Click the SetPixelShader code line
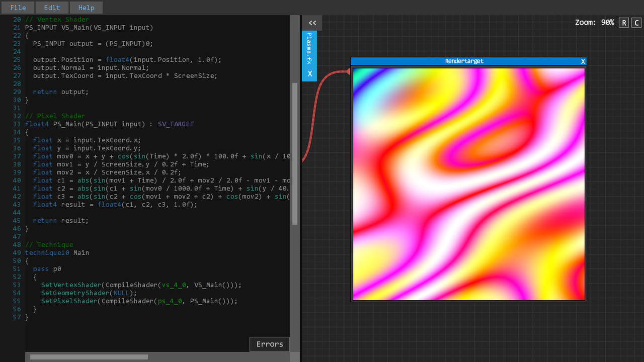Image resolution: width=644 pixels, height=362 pixels. (139, 301)
